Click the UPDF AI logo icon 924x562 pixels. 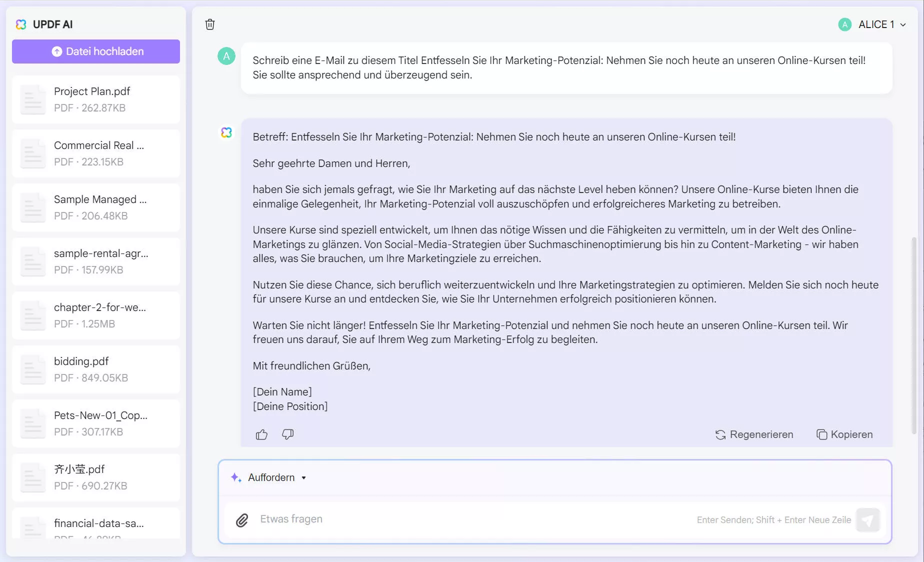tap(20, 24)
